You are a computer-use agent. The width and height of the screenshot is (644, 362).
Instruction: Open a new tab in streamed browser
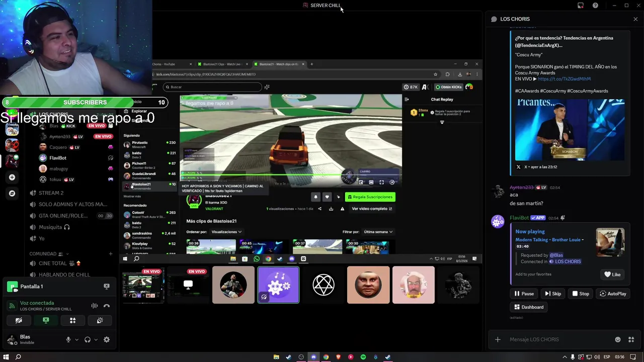tap(311, 64)
